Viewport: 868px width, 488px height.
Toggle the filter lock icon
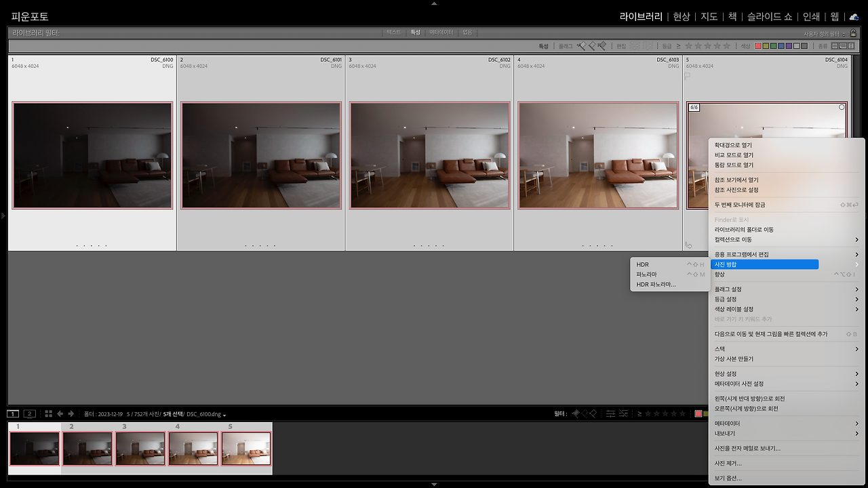coord(852,33)
